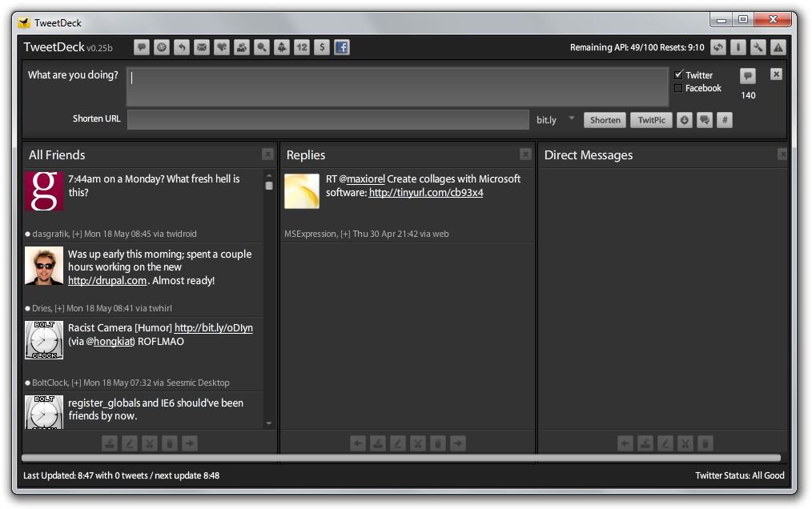The image size is (812, 509).
Task: Open settings via the wrench icon
Action: pos(758,47)
